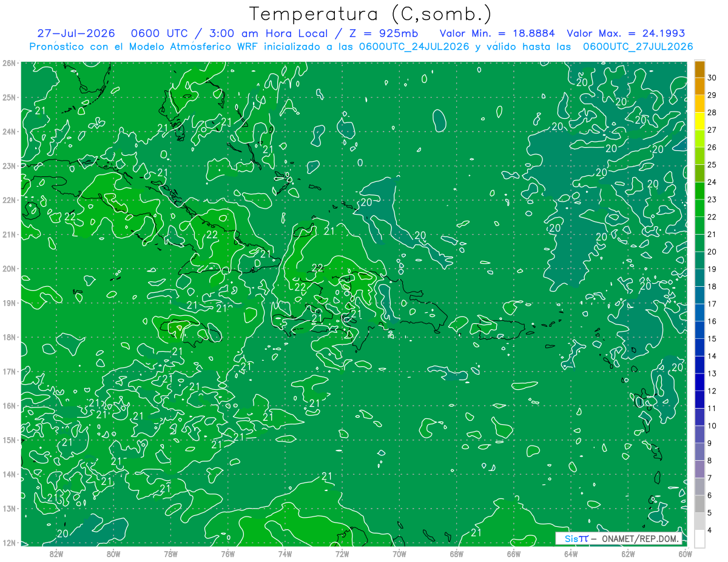Click the "6" label on the color scale

[x=710, y=495]
